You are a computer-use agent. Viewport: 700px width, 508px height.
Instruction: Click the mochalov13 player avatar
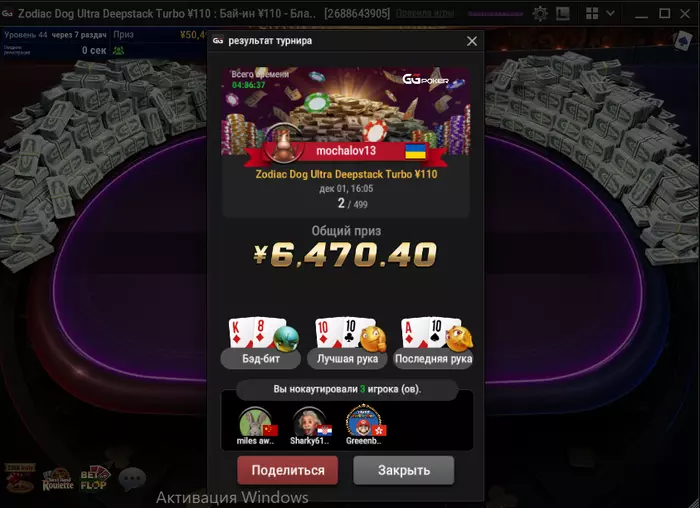pos(284,142)
